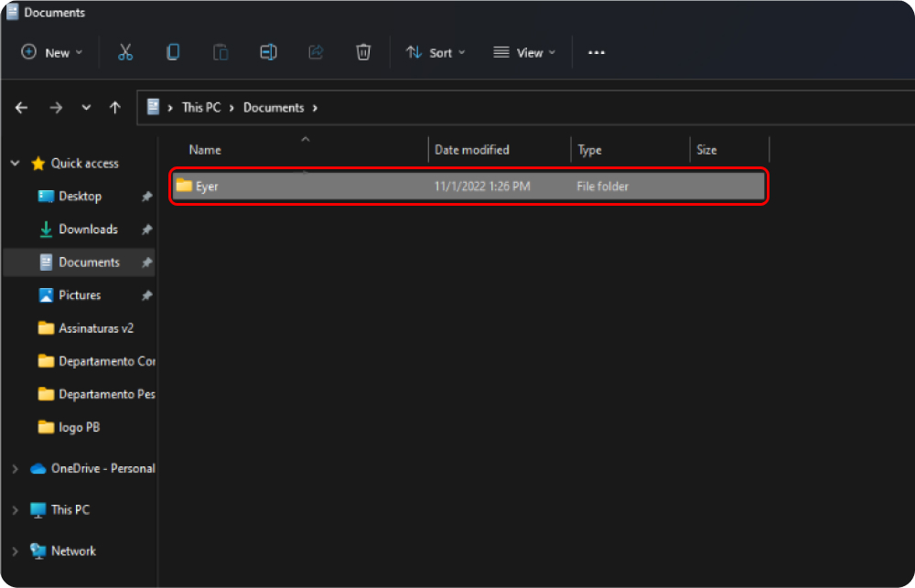Open the See more ellipsis menu

597,52
